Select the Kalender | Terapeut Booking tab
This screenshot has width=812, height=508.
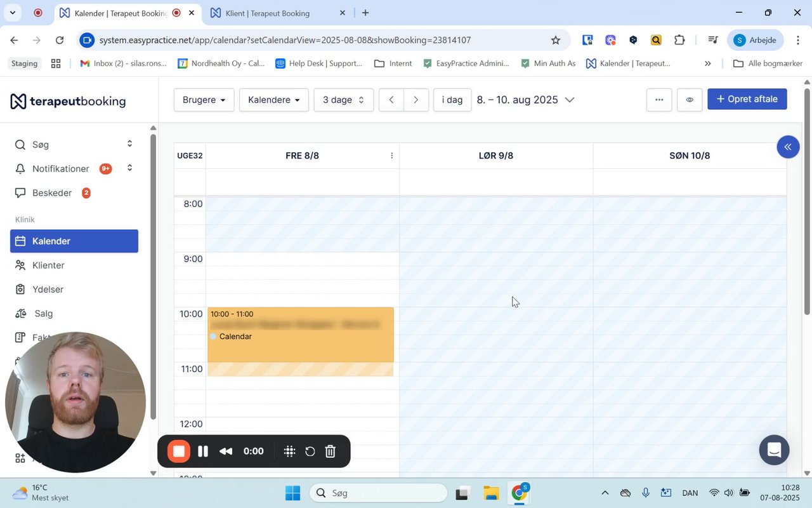tap(121, 13)
